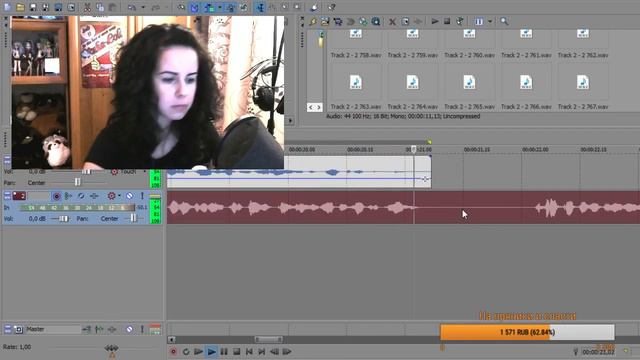
Task: Click Go to Start transport button
Action: [249, 351]
